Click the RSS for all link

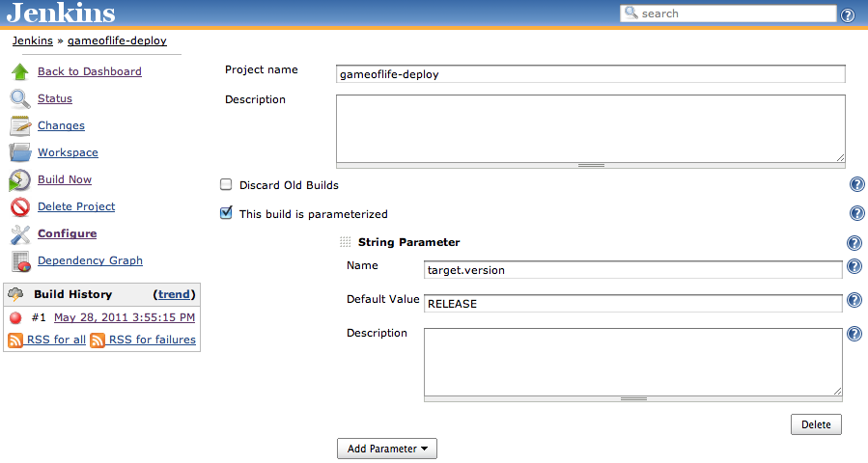(x=56, y=340)
